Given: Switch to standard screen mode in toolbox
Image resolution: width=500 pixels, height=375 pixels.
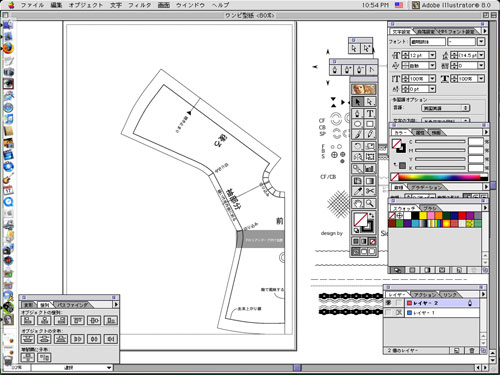Looking at the screenshot, I should (356, 252).
